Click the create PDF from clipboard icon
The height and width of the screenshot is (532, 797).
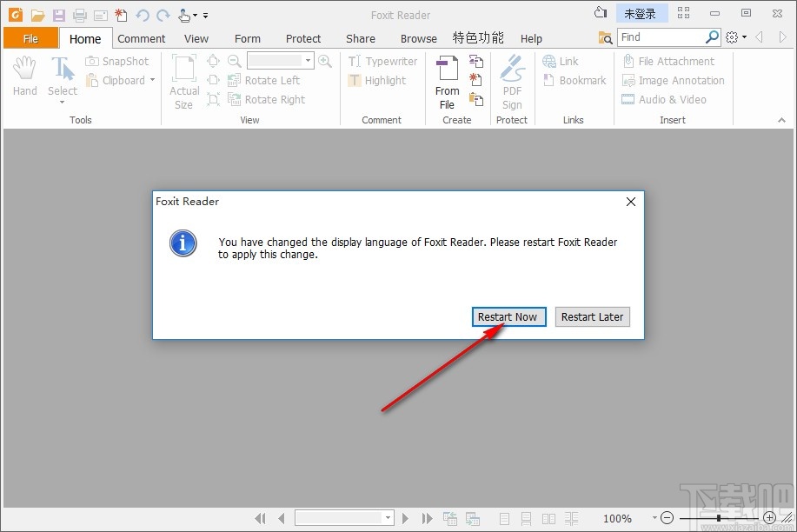(476, 99)
